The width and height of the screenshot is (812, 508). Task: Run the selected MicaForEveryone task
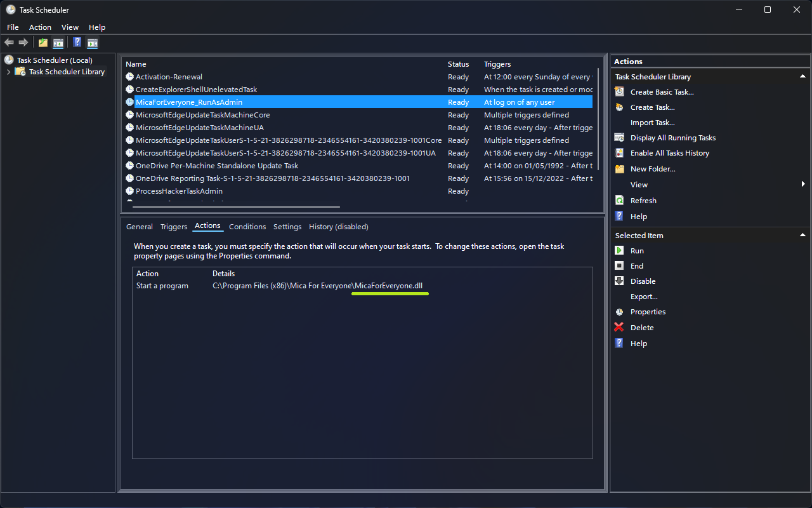638,250
